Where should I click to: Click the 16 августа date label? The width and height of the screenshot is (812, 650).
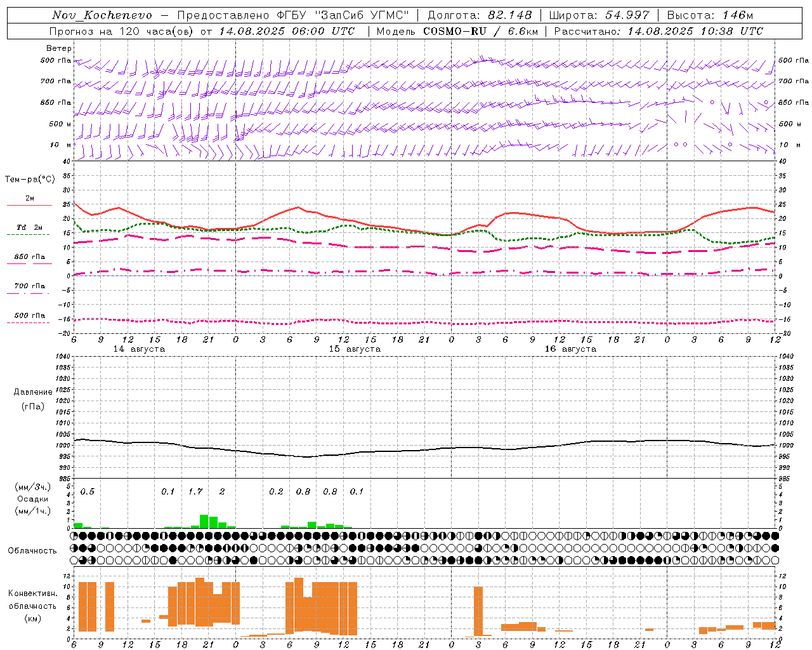570,349
